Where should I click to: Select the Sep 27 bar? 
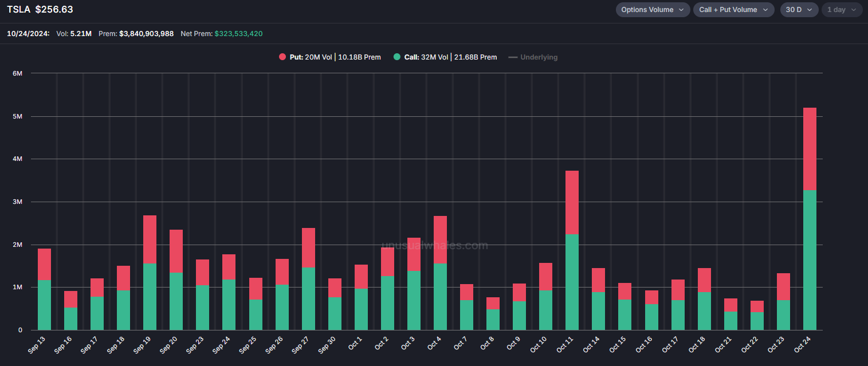[308, 279]
